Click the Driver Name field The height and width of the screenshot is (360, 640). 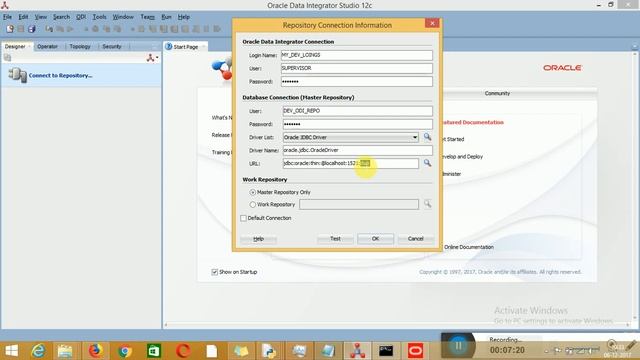358,150
